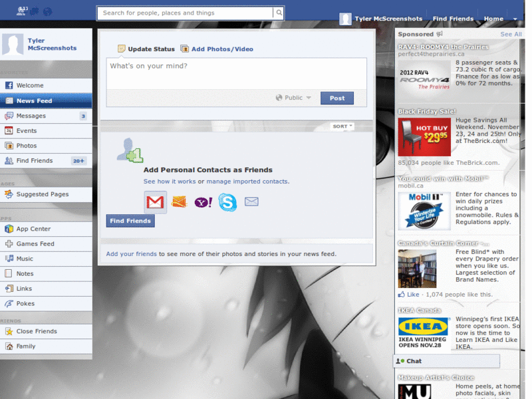Open Notes icon in sidebar
This screenshot has height=399, width=532.
(x=9, y=273)
